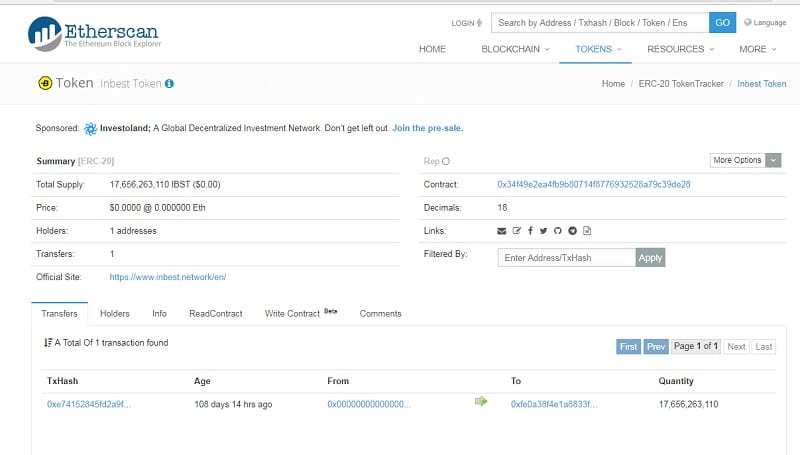Image resolution: width=800 pixels, height=455 pixels.
Task: Open the Facebook link icon
Action: click(530, 231)
